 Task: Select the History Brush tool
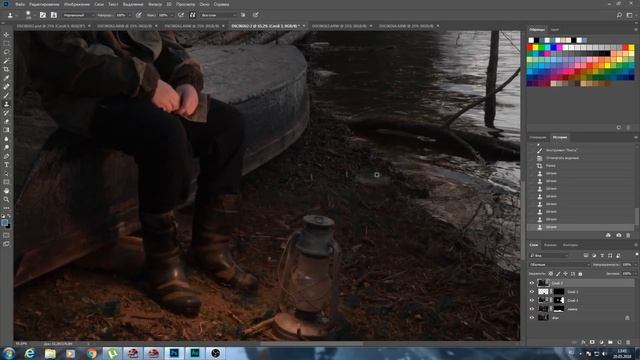click(x=6, y=113)
